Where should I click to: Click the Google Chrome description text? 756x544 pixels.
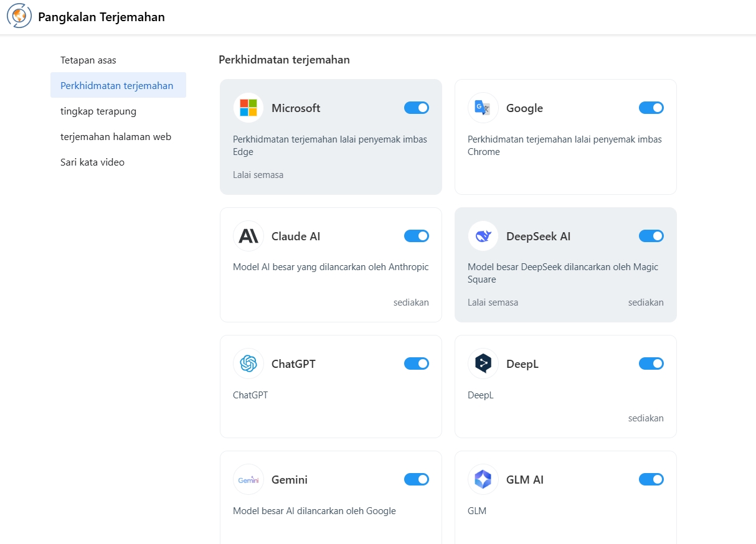pos(565,146)
